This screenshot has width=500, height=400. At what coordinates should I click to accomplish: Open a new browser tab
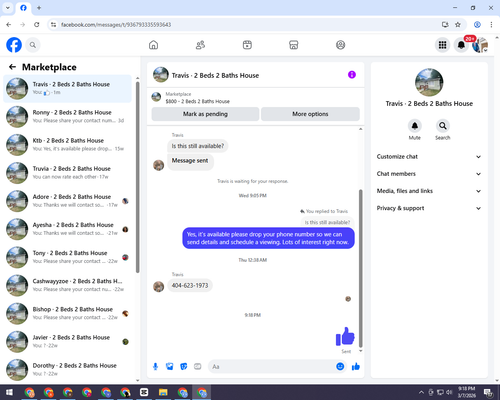39,8
